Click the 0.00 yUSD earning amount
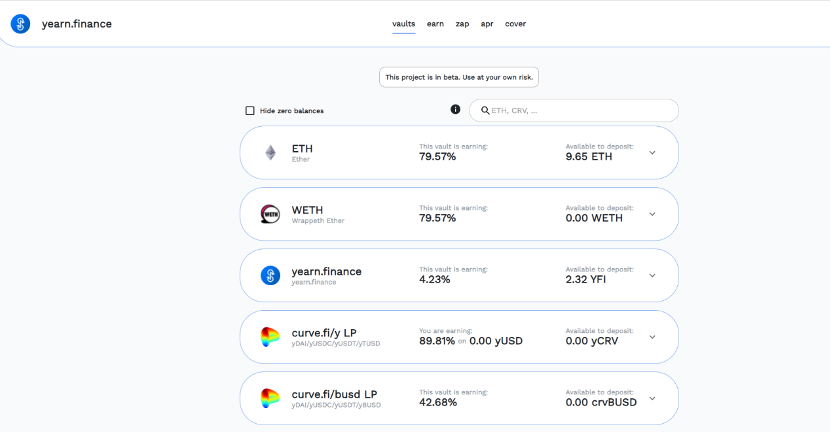 click(496, 341)
